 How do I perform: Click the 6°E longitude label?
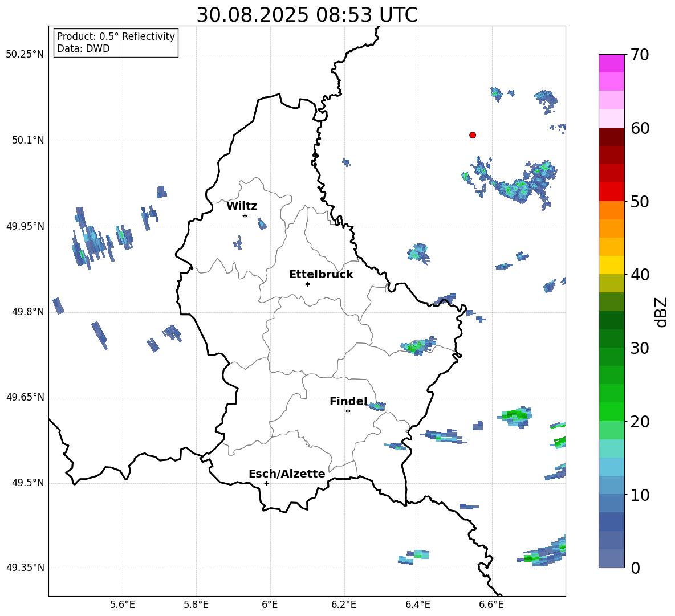(270, 605)
